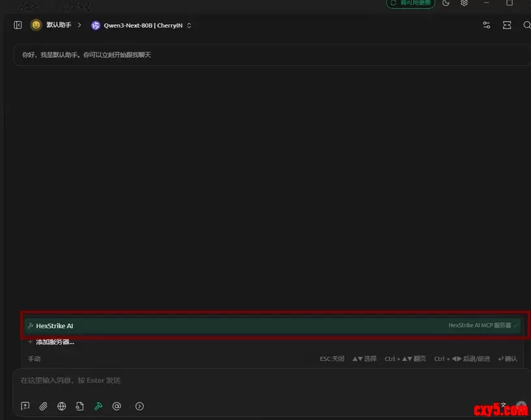Click the paperclip attachment icon
Image resolution: width=531 pixels, height=420 pixels.
(44, 406)
